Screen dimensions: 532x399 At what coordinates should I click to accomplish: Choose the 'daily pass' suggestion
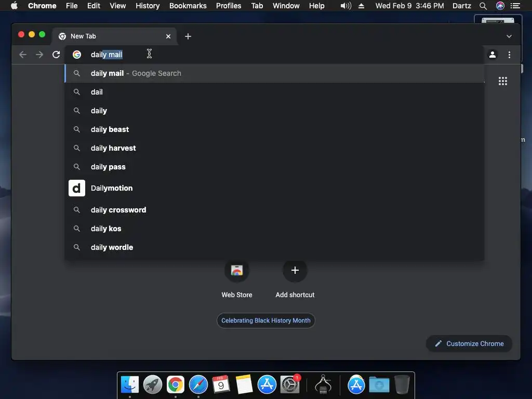tap(274, 167)
